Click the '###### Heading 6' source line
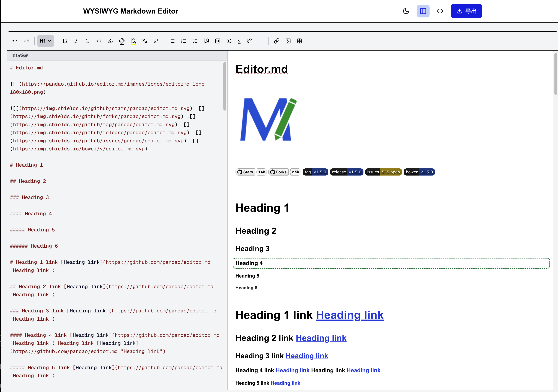Image resolution: width=558 pixels, height=392 pixels. 34,246
